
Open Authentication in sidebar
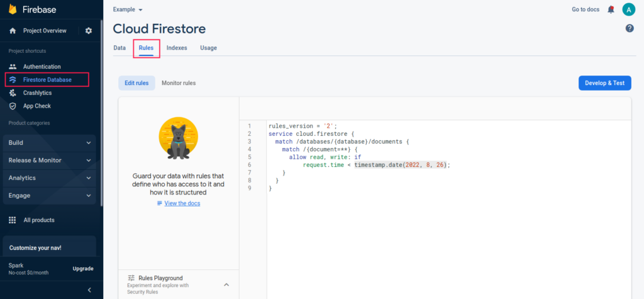[42, 67]
